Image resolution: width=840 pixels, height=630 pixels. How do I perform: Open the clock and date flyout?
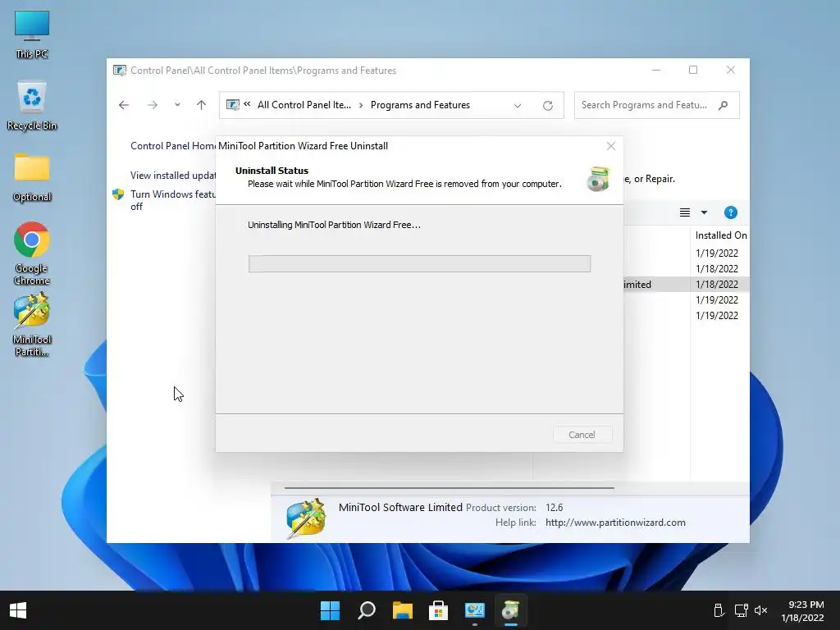(802, 610)
